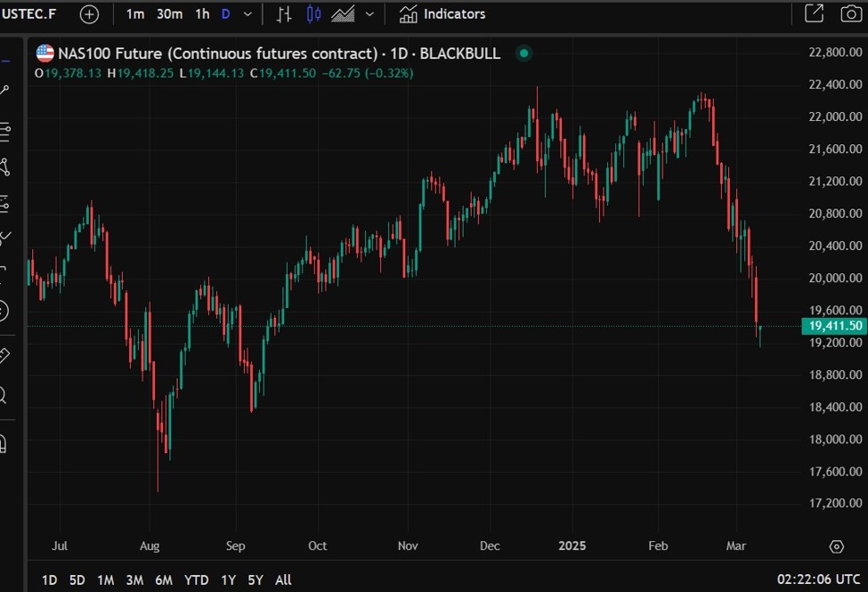Image resolution: width=868 pixels, height=592 pixels.
Task: Select the YTD date range
Action: point(197,580)
